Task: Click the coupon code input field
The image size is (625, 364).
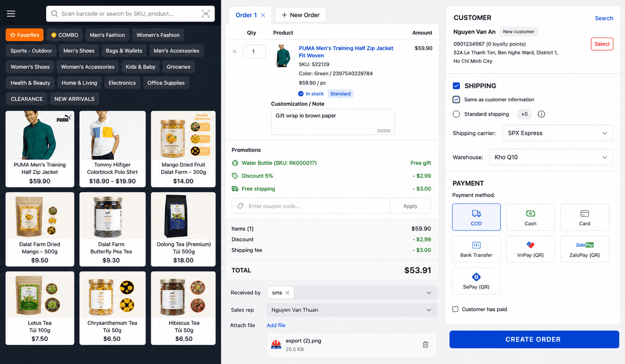Action: 311,206
